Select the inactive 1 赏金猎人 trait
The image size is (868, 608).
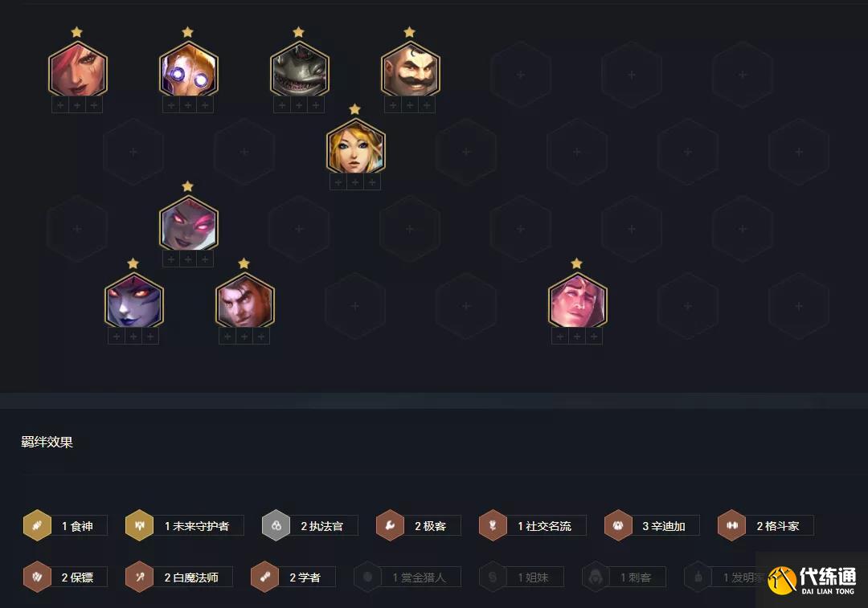(x=407, y=577)
